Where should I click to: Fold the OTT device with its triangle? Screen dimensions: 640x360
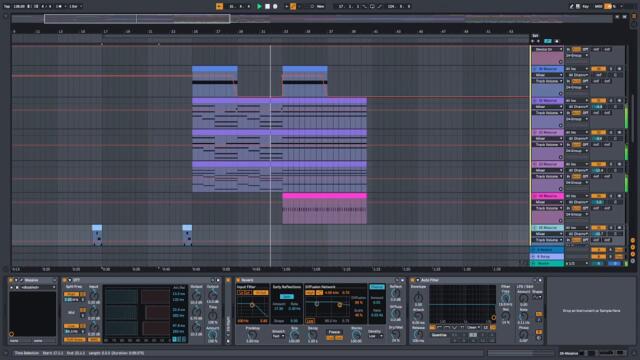70,280
